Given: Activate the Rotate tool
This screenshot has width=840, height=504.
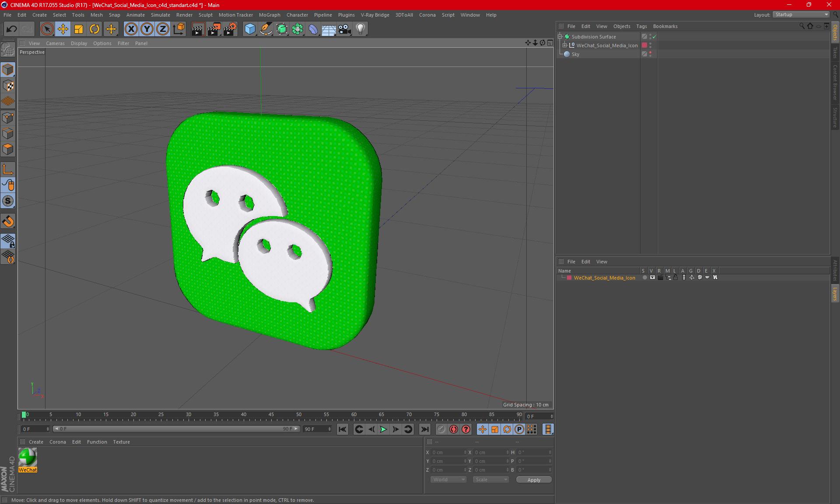Looking at the screenshot, I should 94,29.
